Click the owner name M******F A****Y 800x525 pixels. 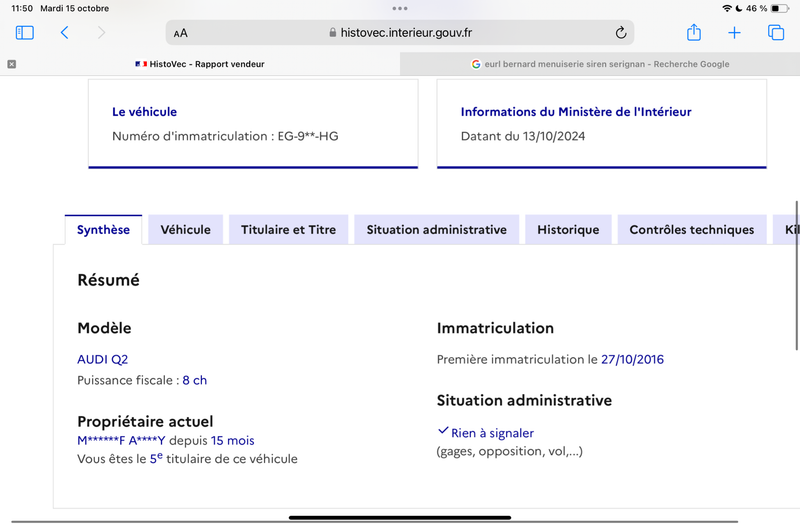click(x=121, y=440)
